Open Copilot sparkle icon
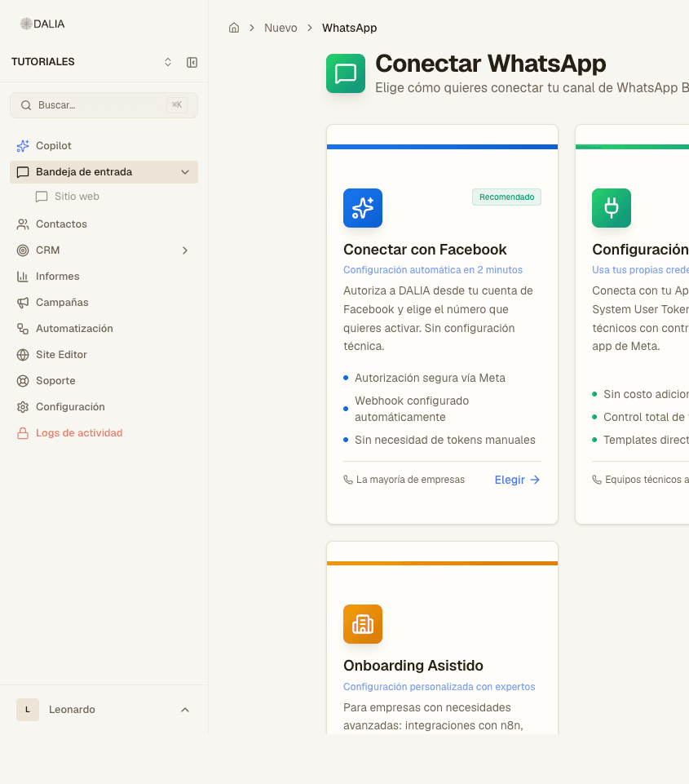 tap(23, 145)
